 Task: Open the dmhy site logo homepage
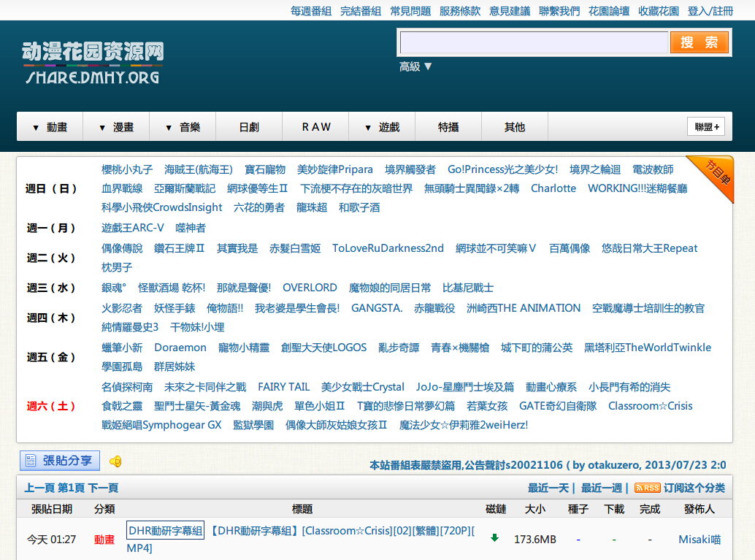point(92,62)
